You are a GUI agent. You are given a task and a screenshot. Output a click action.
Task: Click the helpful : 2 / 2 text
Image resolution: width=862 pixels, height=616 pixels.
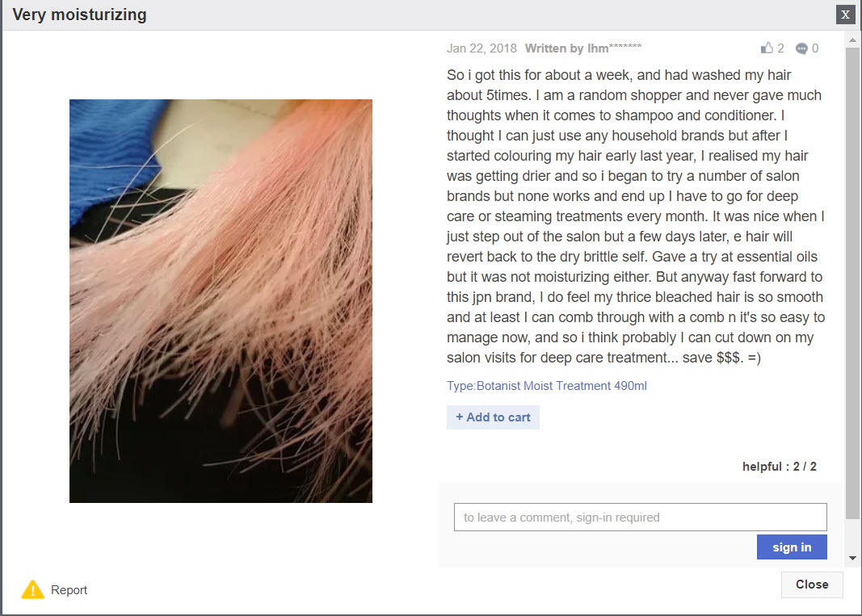click(x=780, y=467)
